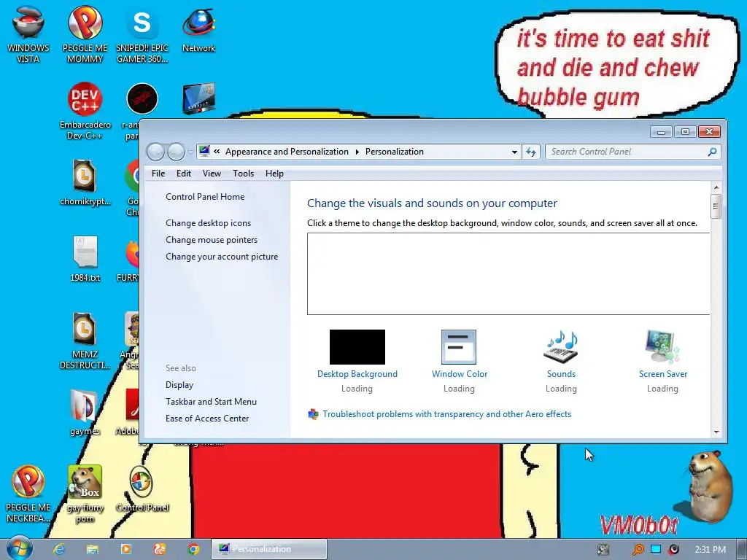747x560 pixels.
Task: Open the Windows Start orb
Action: pyautogui.click(x=19, y=548)
